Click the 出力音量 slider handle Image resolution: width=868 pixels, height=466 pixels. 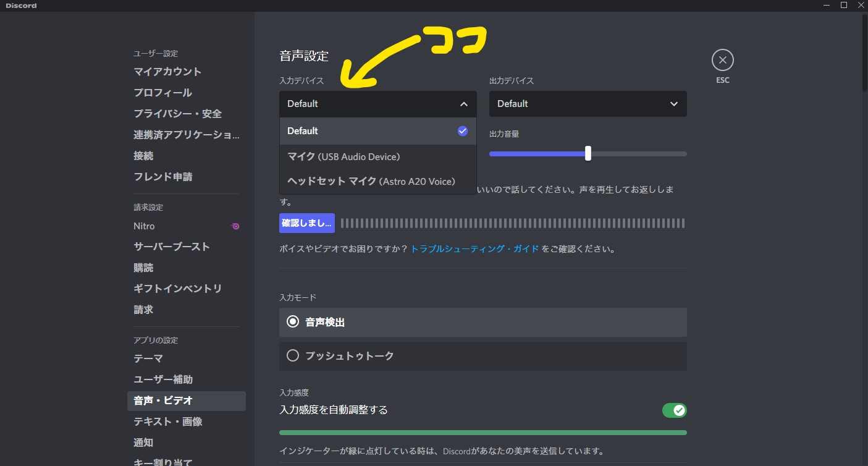coord(588,153)
